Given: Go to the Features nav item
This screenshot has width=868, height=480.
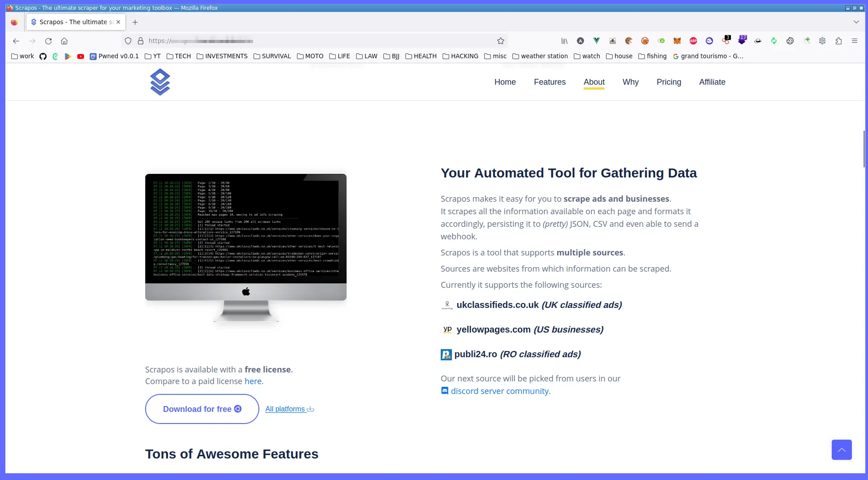Looking at the screenshot, I should tap(550, 82).
